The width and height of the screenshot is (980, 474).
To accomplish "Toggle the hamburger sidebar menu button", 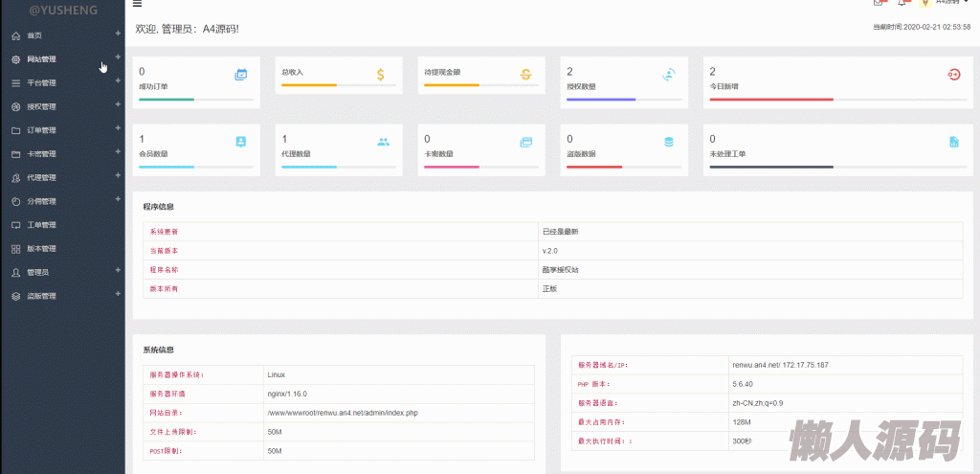I will click(x=137, y=4).
